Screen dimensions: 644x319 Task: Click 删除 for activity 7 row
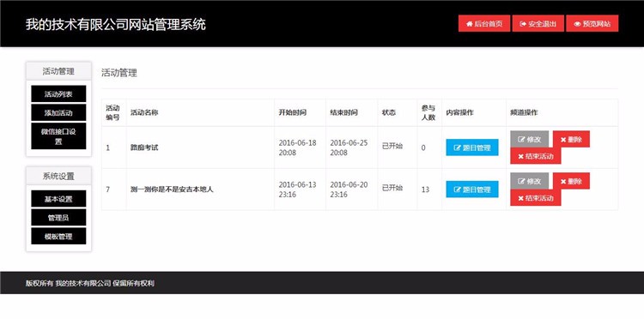(x=571, y=181)
